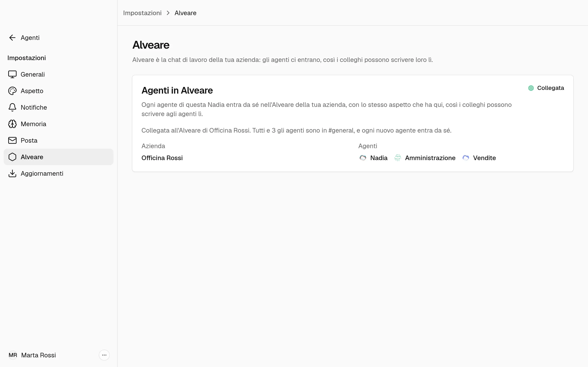Click the Officina Rossi company name
Image resolution: width=588 pixels, height=367 pixels.
(x=162, y=158)
